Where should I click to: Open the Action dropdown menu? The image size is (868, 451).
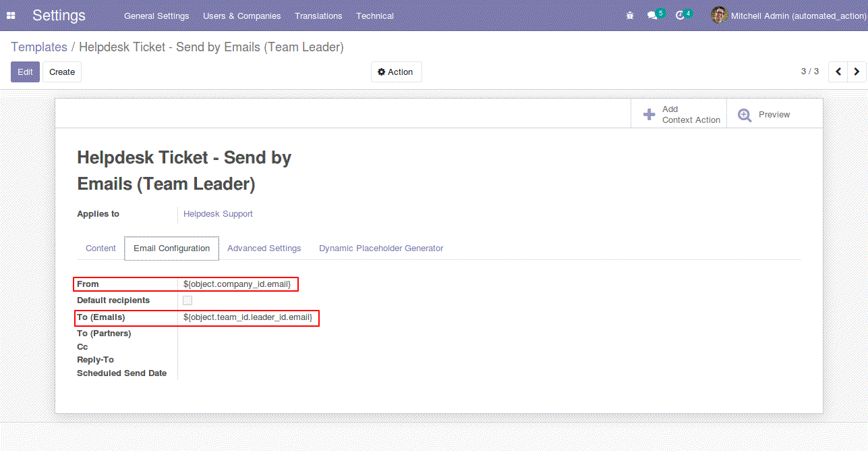pyautogui.click(x=396, y=72)
